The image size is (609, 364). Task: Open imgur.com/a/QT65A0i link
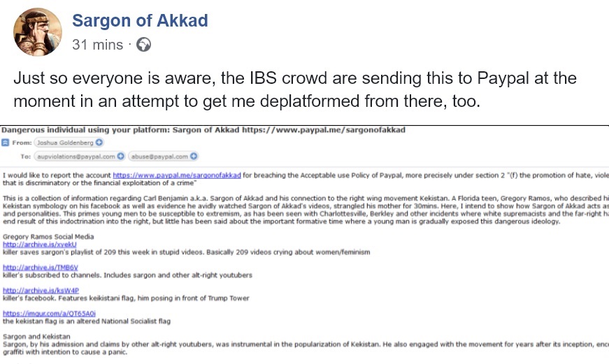point(49,313)
